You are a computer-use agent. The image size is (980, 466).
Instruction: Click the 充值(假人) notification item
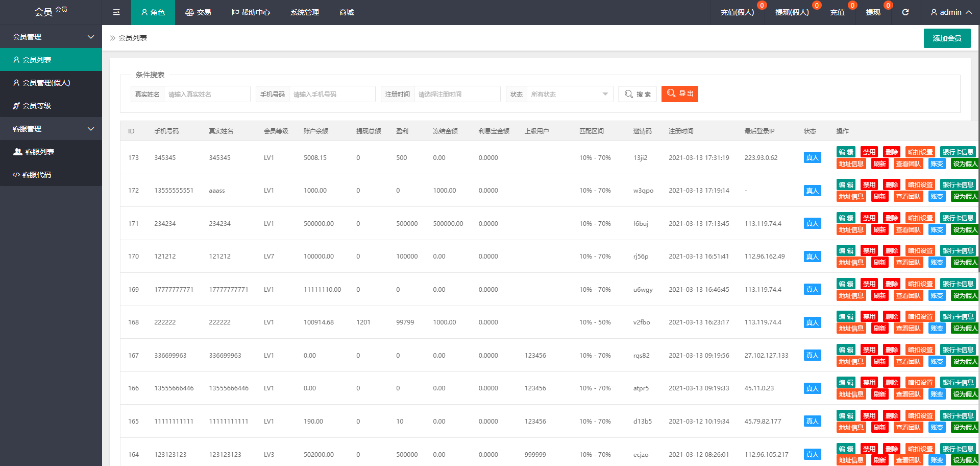(737, 12)
